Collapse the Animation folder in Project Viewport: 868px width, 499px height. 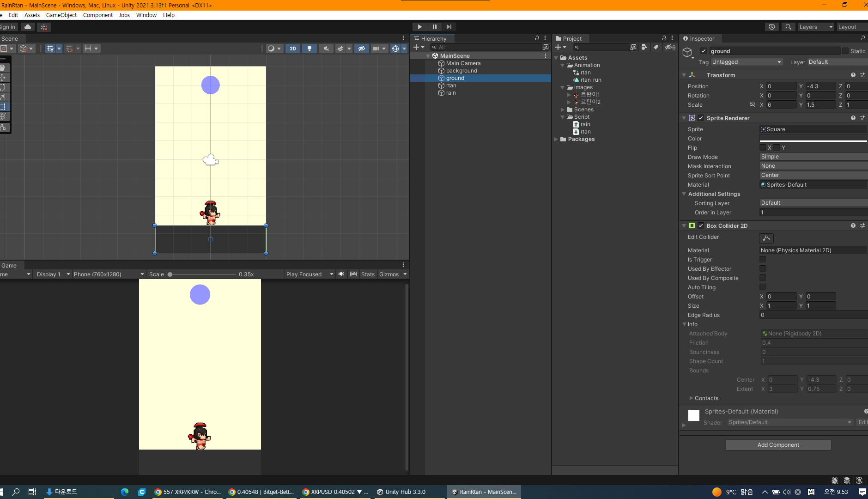pyautogui.click(x=563, y=65)
